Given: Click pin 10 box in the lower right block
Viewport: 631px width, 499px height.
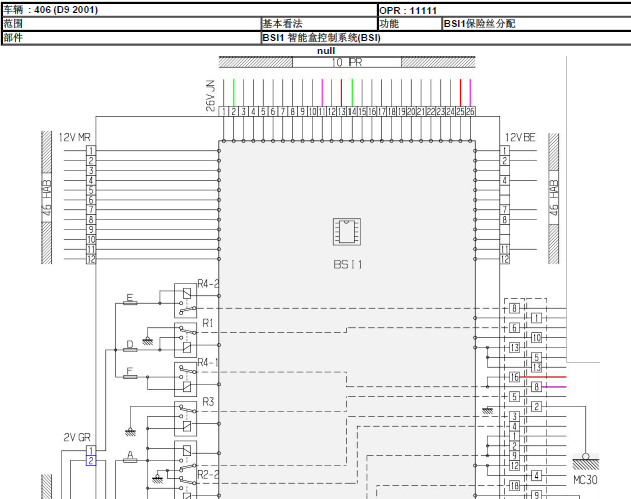Looking at the screenshot, I should point(536,338).
